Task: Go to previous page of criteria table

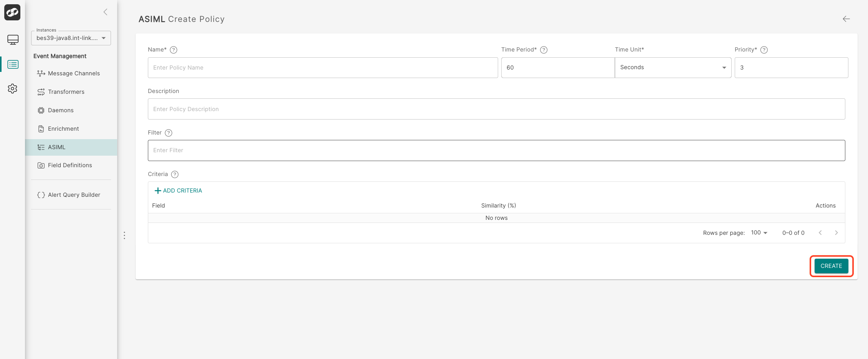Action: pos(820,233)
